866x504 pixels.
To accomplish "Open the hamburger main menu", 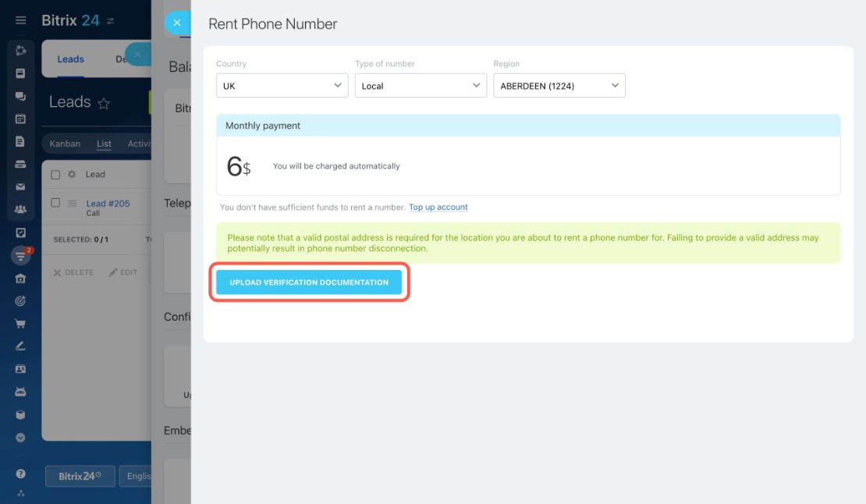I will 20,20.
